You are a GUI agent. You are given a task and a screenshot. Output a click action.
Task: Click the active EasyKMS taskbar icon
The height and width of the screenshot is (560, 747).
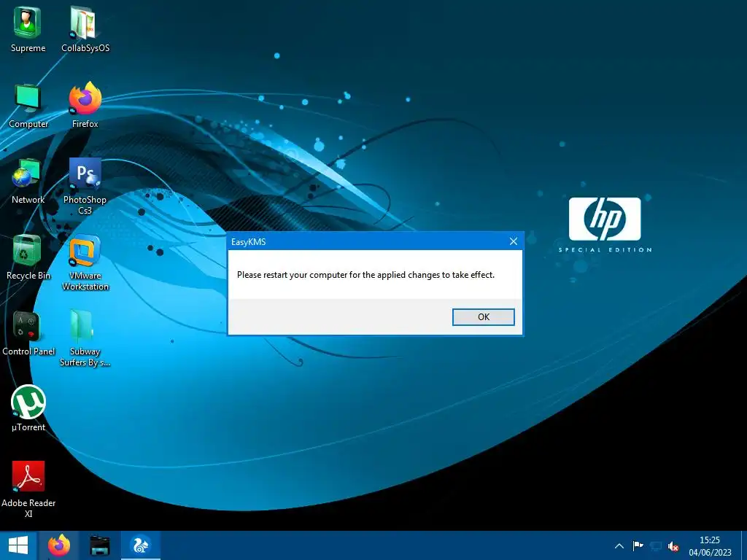click(141, 545)
